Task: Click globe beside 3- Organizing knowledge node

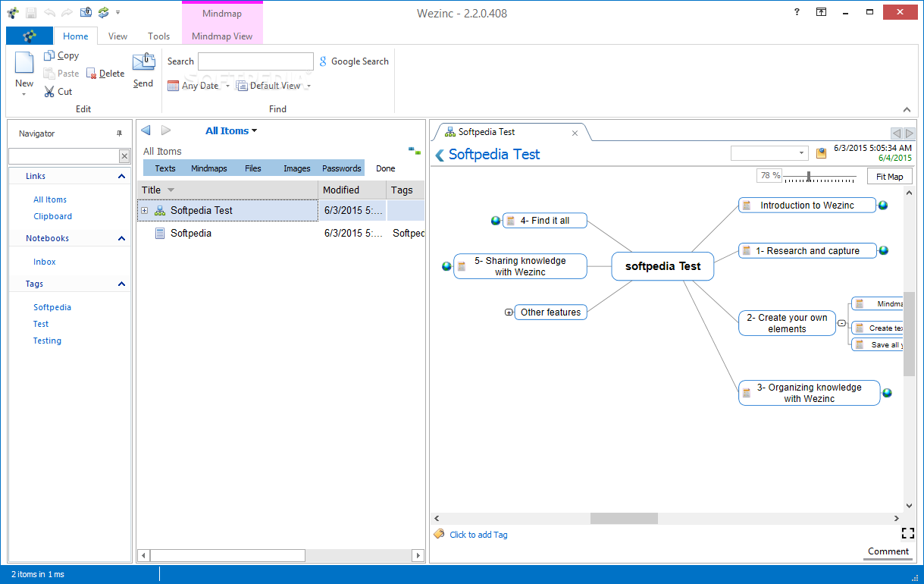Action: click(887, 393)
